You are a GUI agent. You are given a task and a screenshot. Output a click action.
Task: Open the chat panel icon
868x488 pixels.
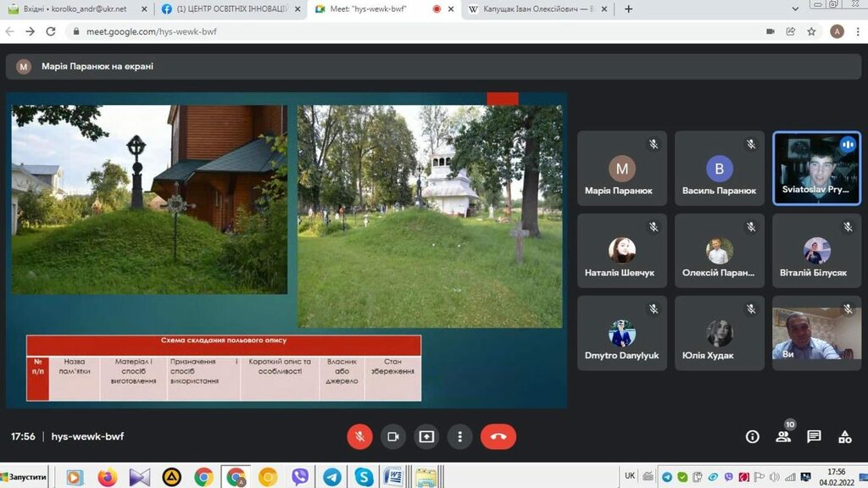814,436
